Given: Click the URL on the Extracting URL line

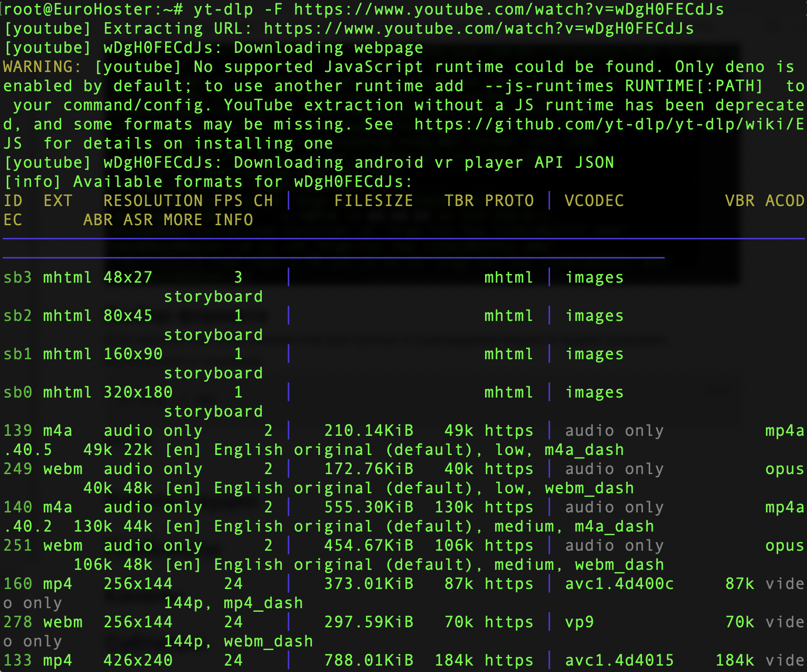Looking at the screenshot, I should [479, 28].
